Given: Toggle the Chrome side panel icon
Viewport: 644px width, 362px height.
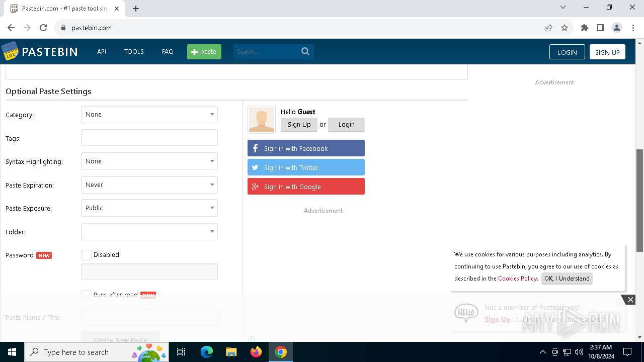Looking at the screenshot, I should pyautogui.click(x=601, y=28).
